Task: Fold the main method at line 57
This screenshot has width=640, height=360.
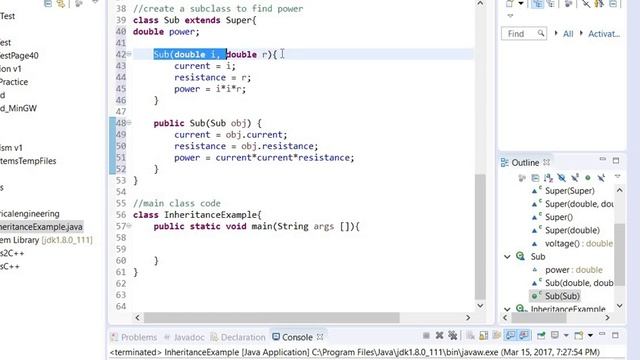Action: pos(129,225)
